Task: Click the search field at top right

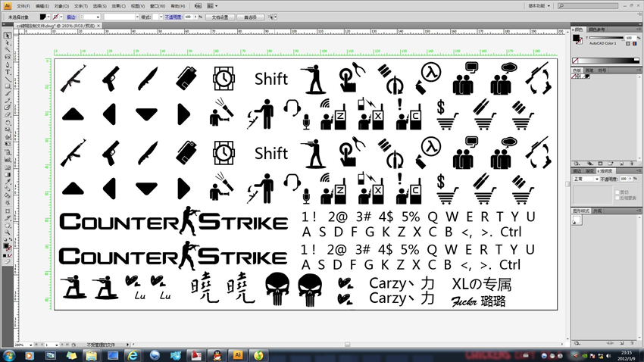Action: (588, 6)
